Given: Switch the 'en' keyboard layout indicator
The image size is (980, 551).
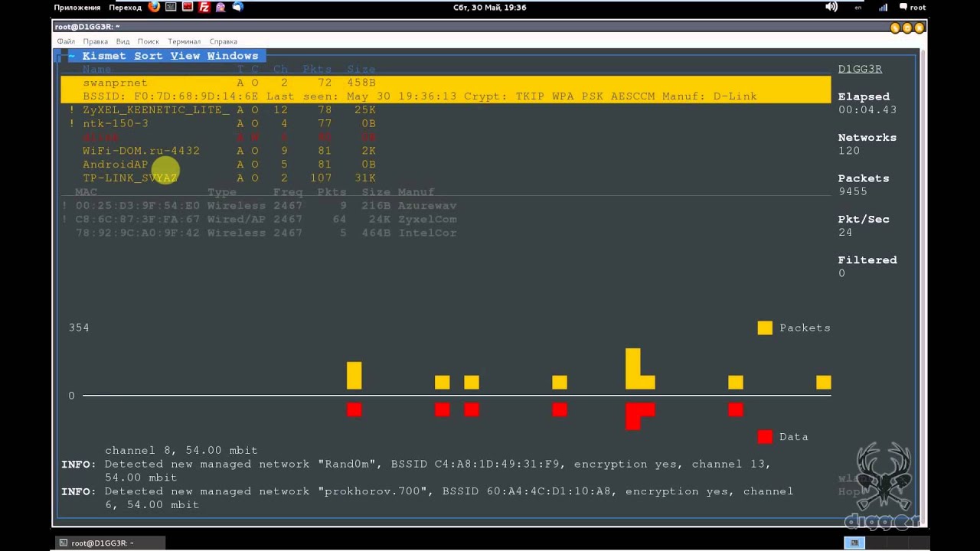Looking at the screenshot, I should point(858,8).
